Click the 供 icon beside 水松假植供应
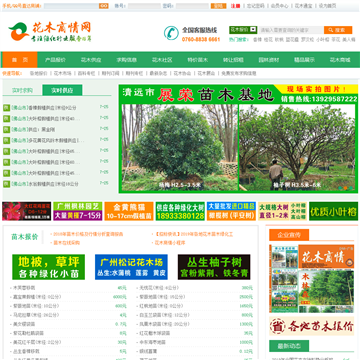Screen dimensions: 360x360 click(x=6, y=184)
